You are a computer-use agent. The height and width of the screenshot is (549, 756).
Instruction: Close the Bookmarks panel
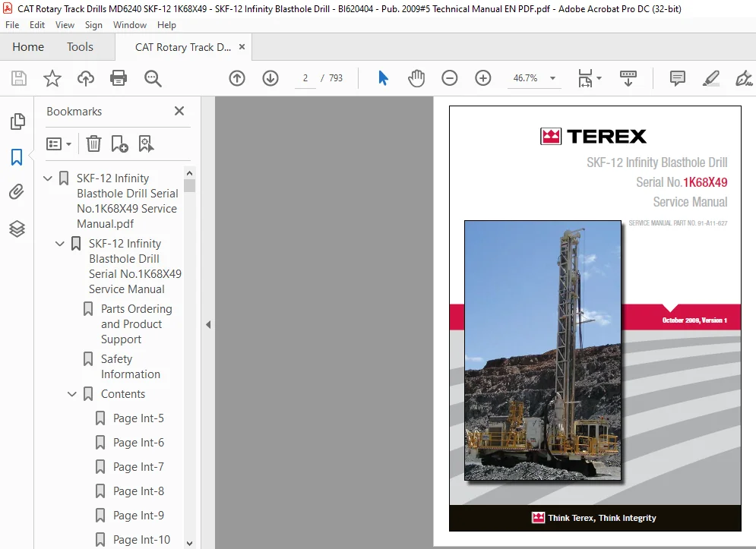tap(179, 112)
